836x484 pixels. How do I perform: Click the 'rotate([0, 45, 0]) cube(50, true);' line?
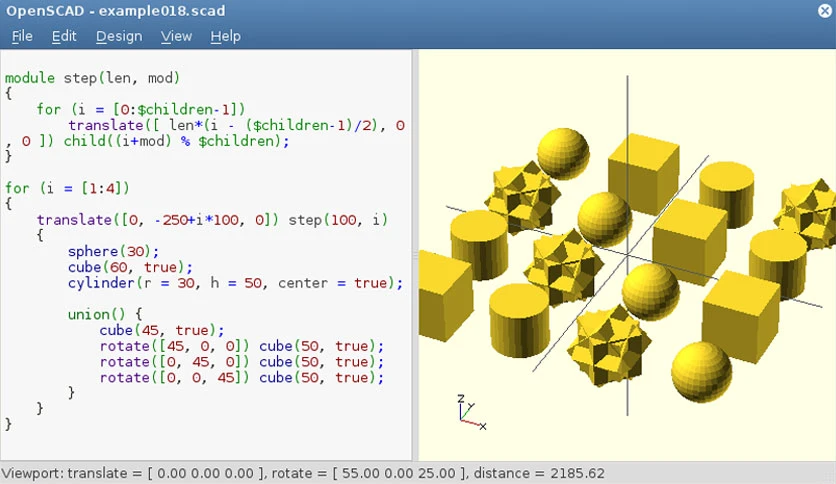point(242,362)
